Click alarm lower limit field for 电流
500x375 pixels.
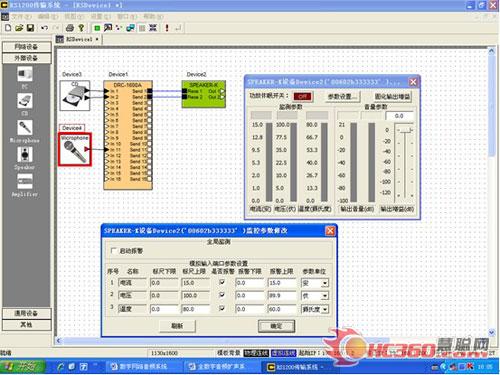point(249,283)
